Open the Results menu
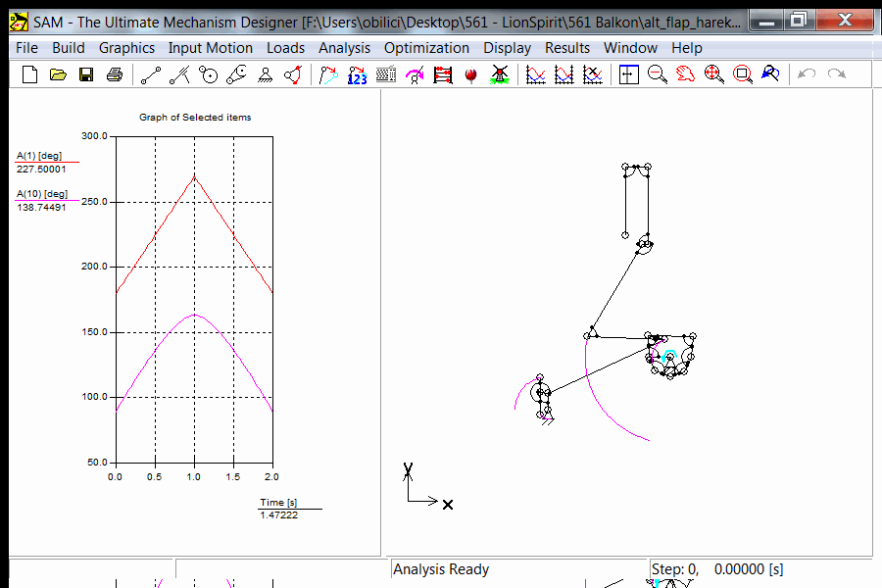882x588 pixels. [567, 47]
